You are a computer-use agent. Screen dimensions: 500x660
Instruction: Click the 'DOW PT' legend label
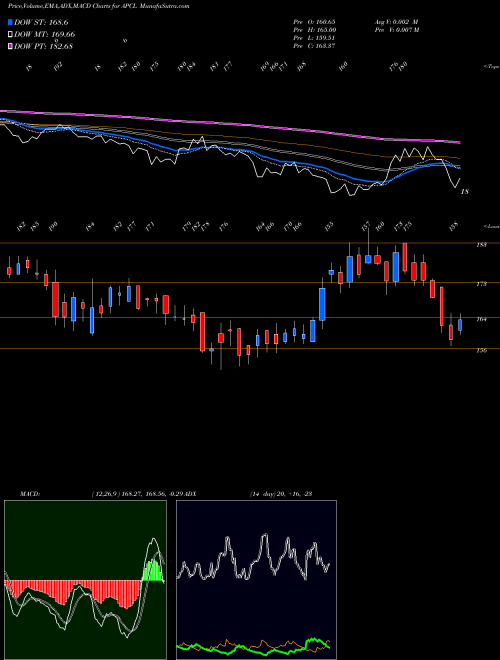pyautogui.click(x=43, y=46)
